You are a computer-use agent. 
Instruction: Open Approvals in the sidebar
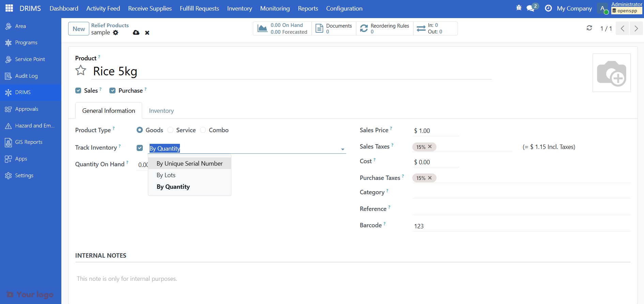(31, 109)
